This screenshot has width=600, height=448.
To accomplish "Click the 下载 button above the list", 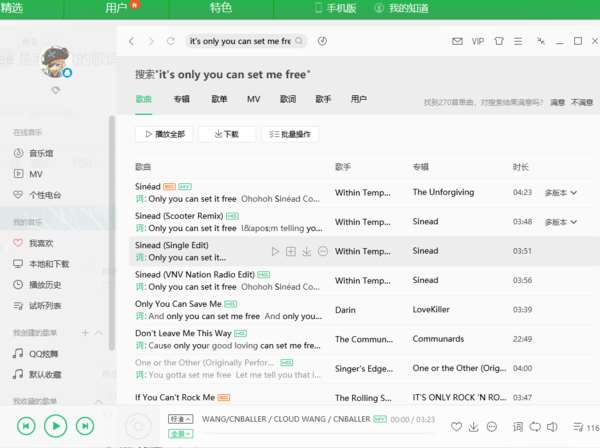I will [227, 134].
